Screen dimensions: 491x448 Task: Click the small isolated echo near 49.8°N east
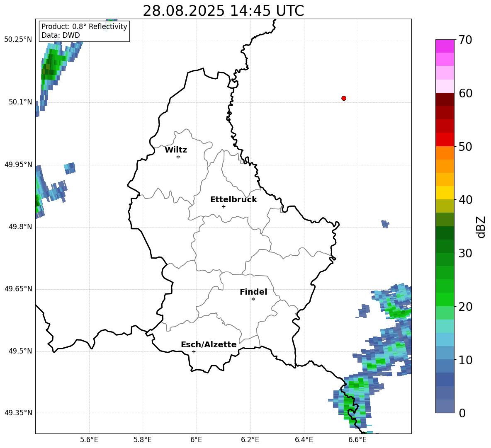point(385,224)
